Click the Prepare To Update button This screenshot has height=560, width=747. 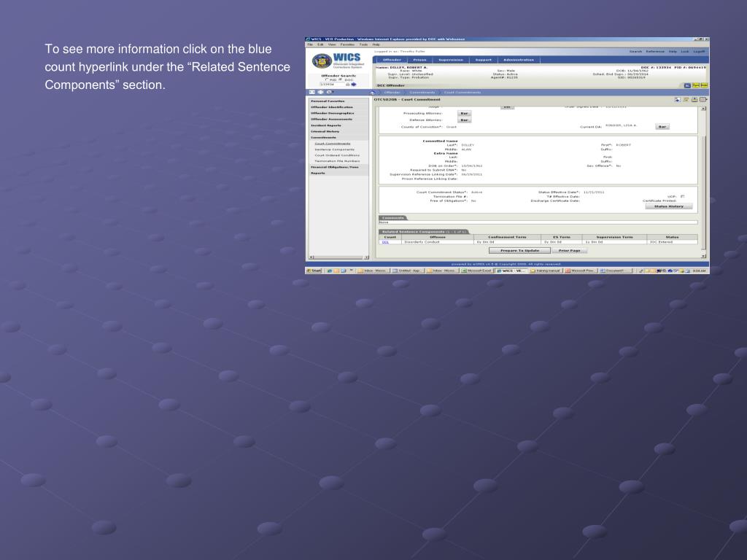[x=519, y=251]
